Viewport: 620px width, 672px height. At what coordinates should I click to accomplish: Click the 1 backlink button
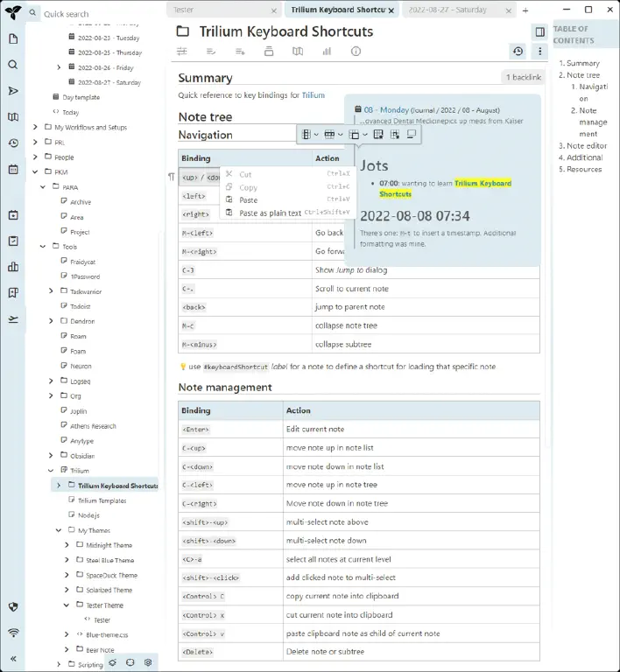click(523, 77)
